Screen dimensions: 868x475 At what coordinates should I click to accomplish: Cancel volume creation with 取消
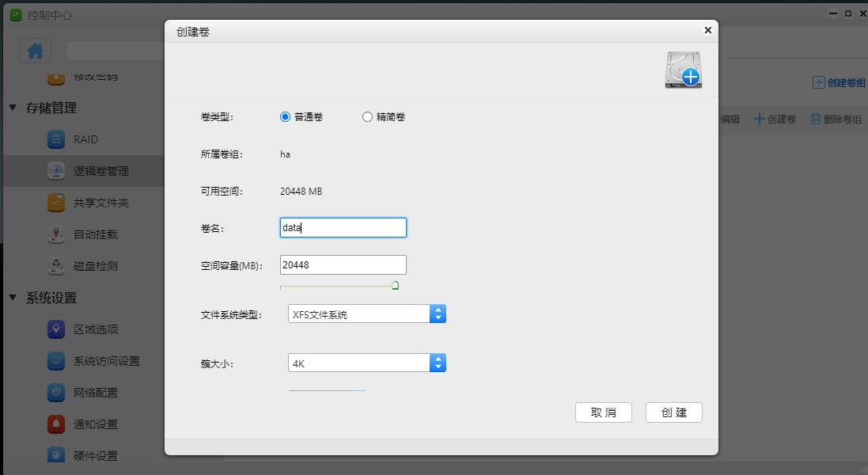[x=604, y=412]
